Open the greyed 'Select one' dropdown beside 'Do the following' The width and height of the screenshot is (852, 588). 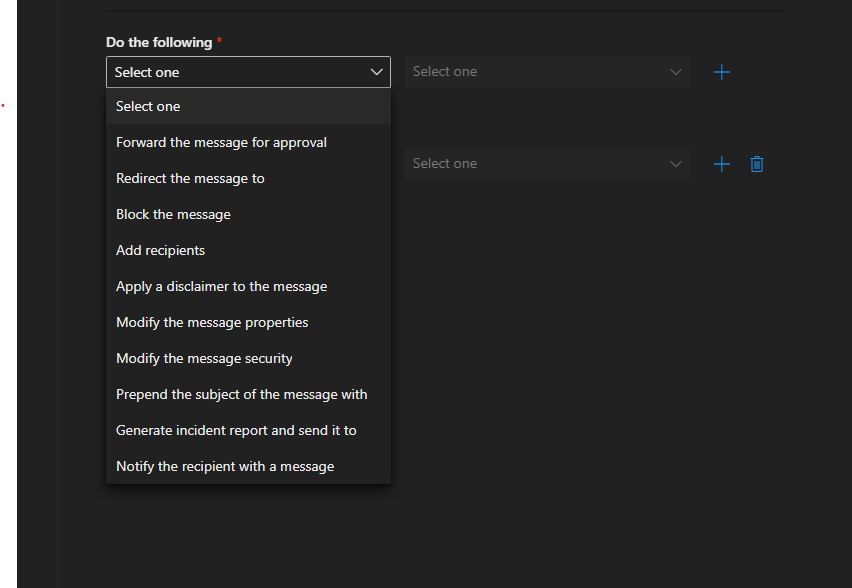tap(547, 72)
